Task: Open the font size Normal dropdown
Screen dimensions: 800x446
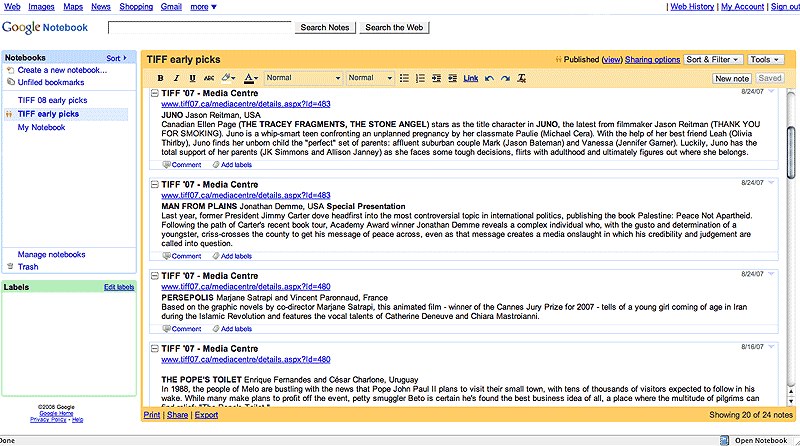Action: click(370, 78)
